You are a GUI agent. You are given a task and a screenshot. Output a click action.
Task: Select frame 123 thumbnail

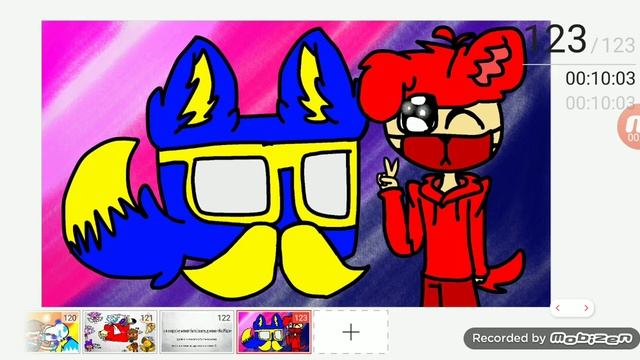coord(274,331)
